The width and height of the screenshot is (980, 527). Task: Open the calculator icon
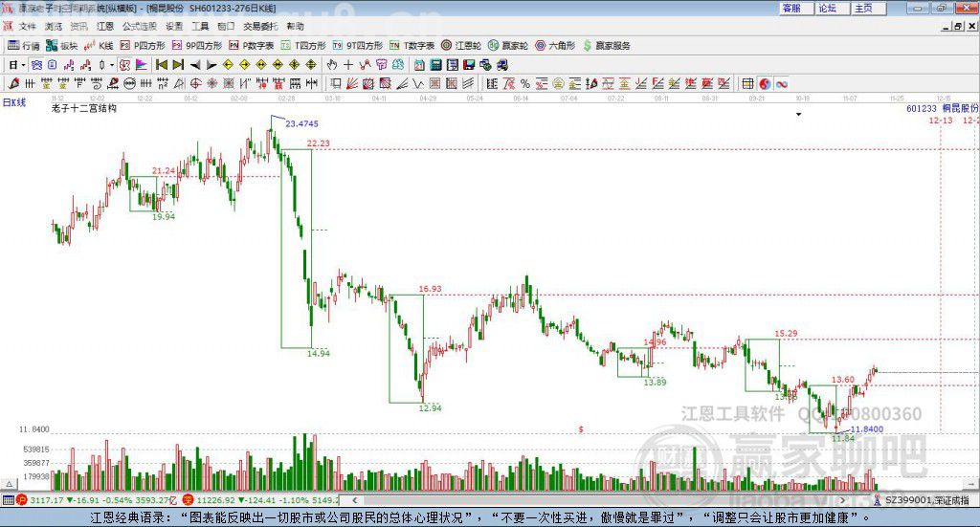click(435, 65)
